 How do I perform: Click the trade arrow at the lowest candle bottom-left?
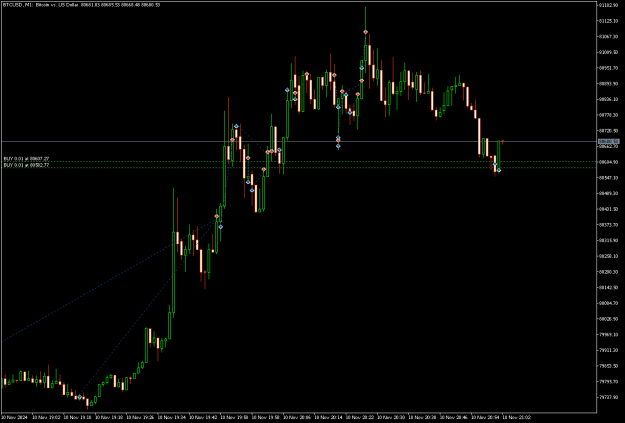pos(80,397)
